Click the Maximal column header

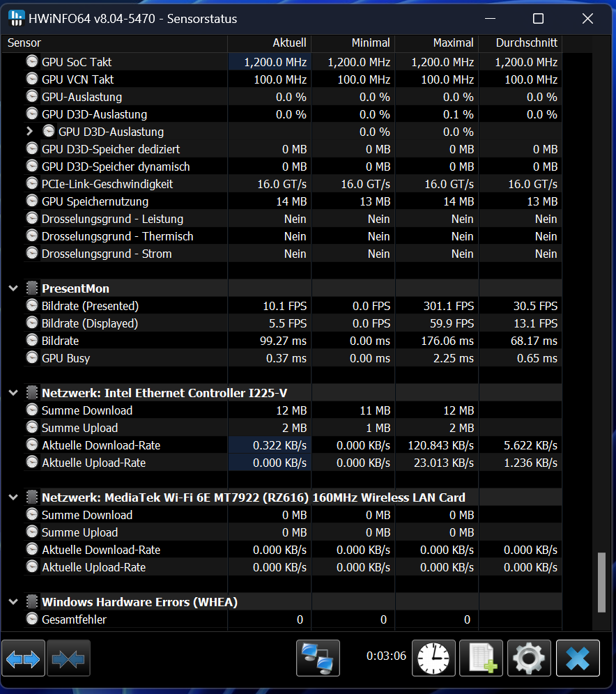pyautogui.click(x=436, y=43)
